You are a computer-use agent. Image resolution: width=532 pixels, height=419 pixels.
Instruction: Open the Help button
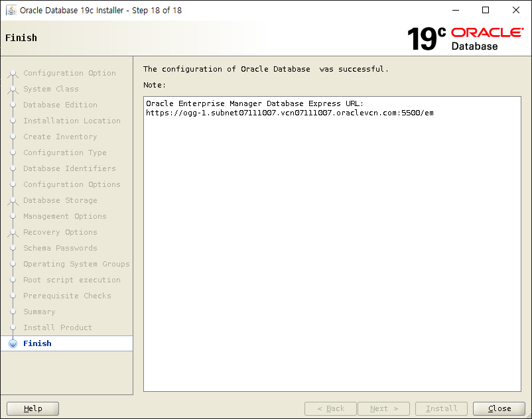[x=33, y=408]
